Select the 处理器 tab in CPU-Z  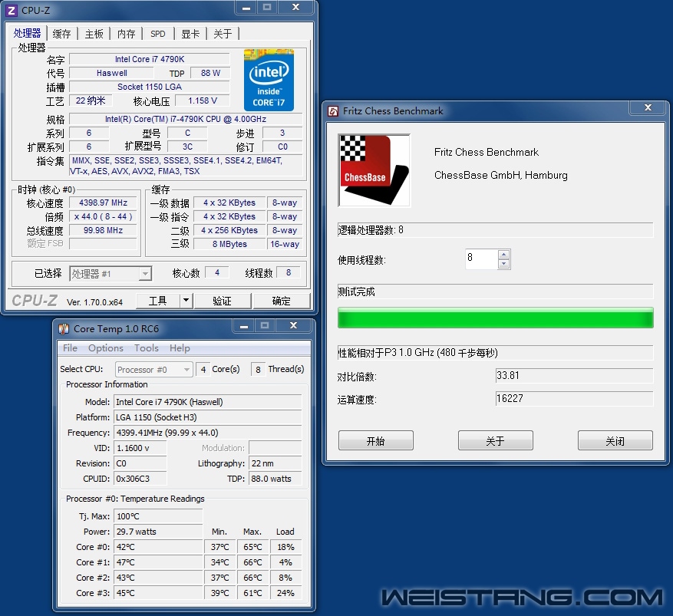(27, 33)
